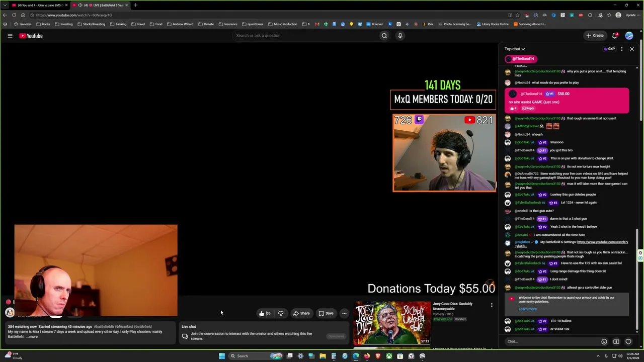The width and height of the screenshot is (644, 362).
Task: Like the $50.00 Super Chat message
Action: (x=513, y=109)
